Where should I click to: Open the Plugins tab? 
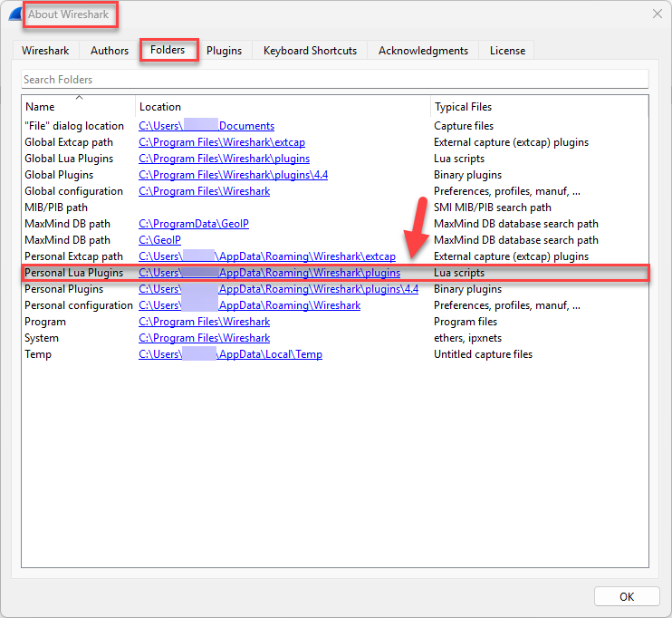click(x=224, y=51)
